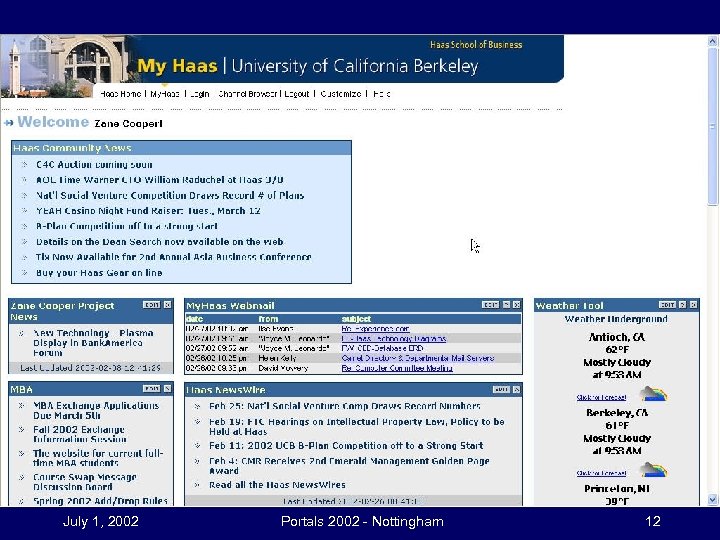Open Feb 11 2002 UCB B-Plan Competition newswire
The image size is (720, 540).
346,446
